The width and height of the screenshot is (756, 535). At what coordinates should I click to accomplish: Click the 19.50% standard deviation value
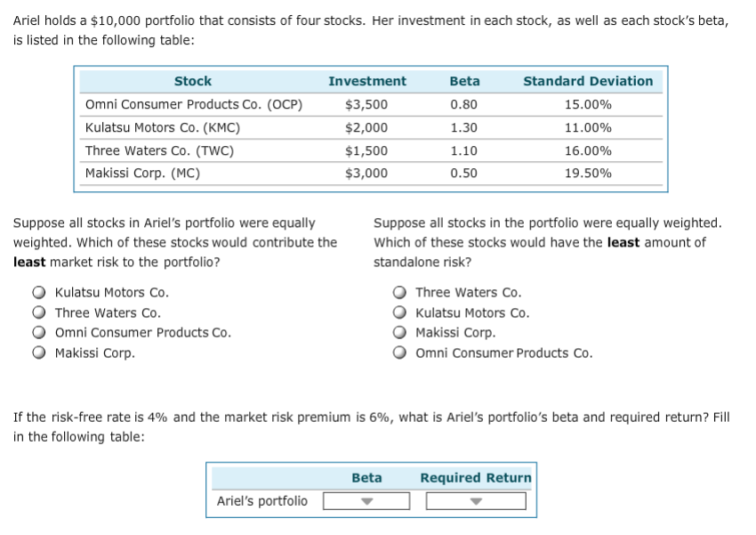586,174
